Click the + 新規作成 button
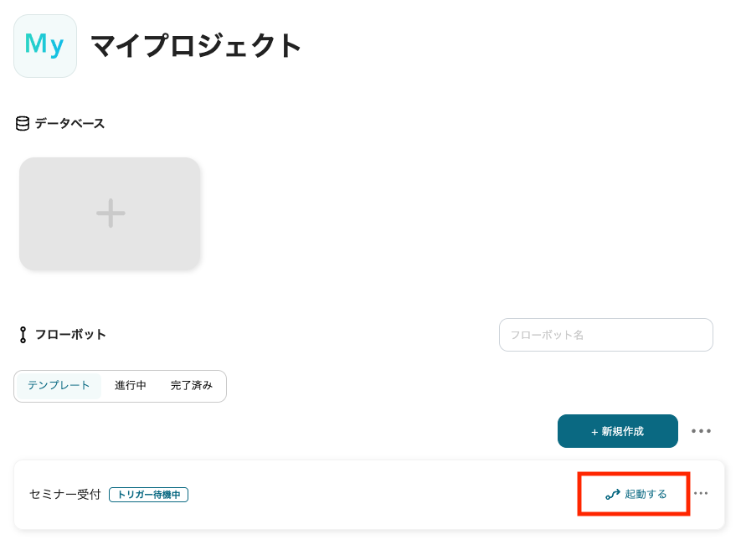 (618, 431)
